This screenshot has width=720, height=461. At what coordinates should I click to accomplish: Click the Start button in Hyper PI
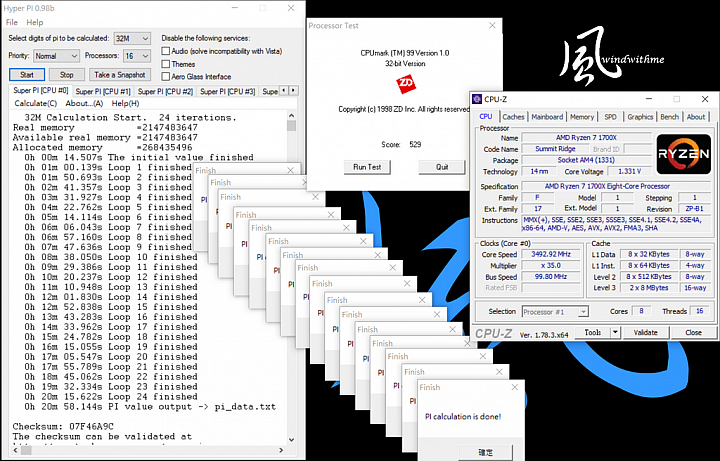click(x=27, y=75)
